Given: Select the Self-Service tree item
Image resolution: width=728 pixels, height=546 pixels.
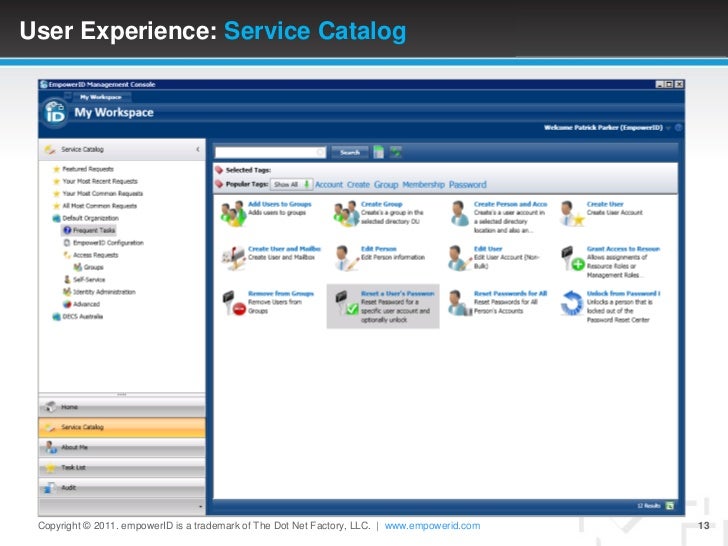Looking at the screenshot, I should [x=89, y=280].
